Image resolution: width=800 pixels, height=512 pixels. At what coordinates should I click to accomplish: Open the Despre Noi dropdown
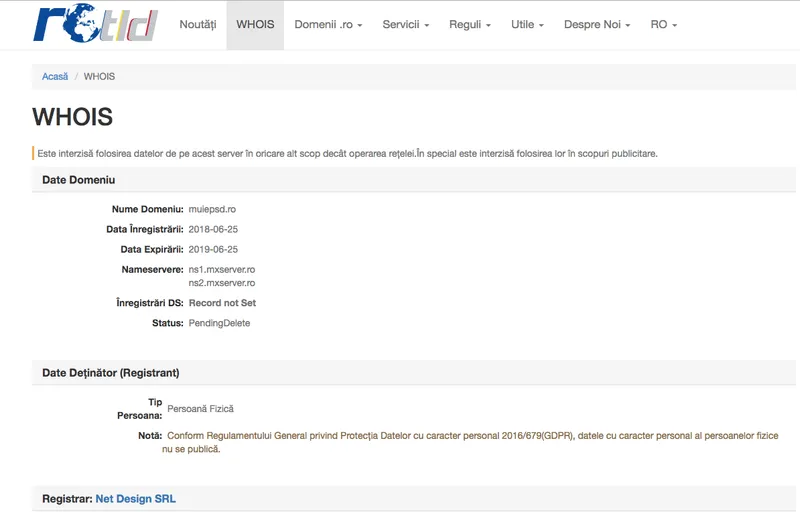597,24
